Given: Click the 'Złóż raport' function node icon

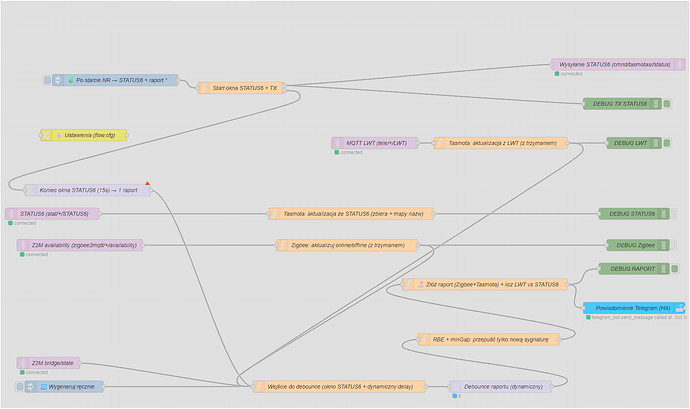Looking at the screenshot, I should [x=409, y=284].
